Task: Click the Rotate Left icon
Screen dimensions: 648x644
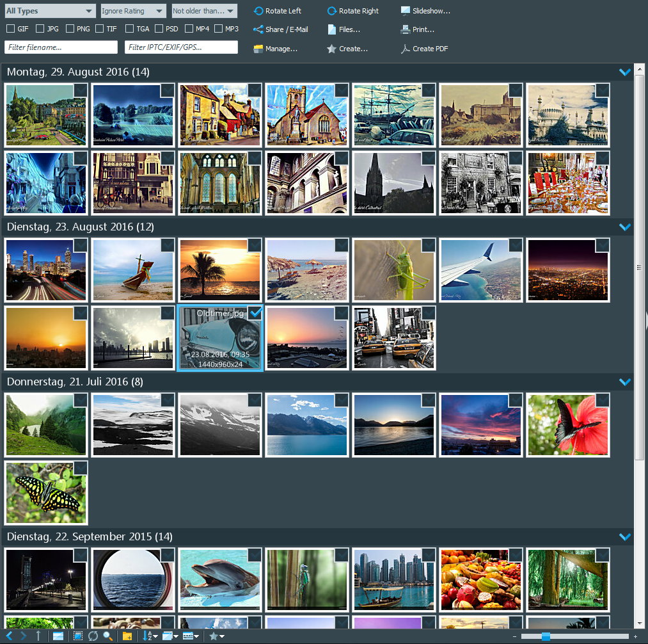Action: [258, 11]
